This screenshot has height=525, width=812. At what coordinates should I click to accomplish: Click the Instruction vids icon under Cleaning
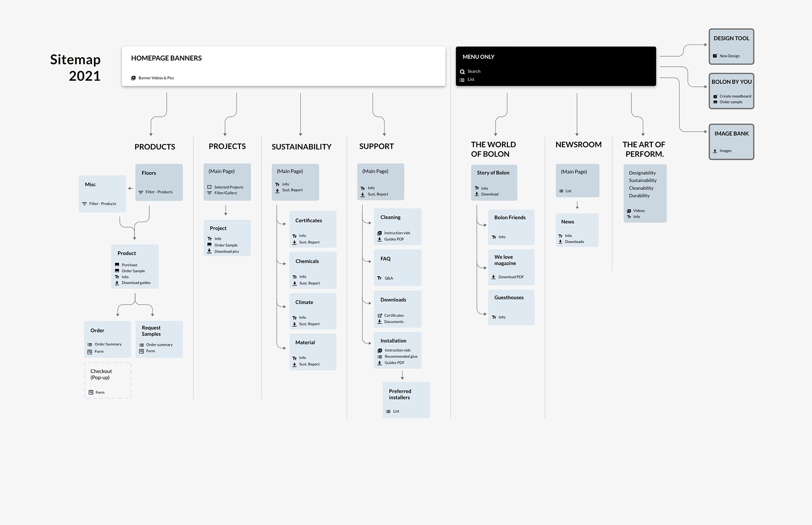point(379,233)
